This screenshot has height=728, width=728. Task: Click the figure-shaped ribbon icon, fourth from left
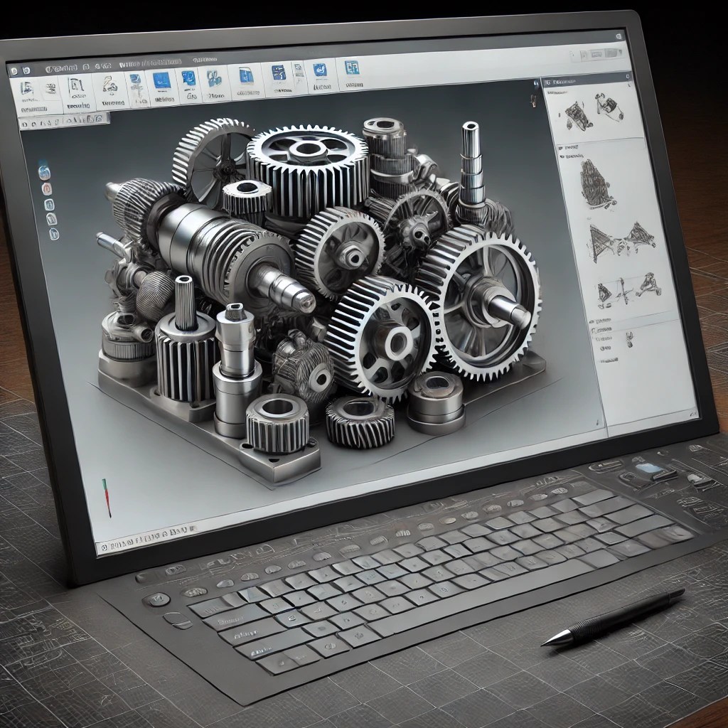tap(109, 85)
